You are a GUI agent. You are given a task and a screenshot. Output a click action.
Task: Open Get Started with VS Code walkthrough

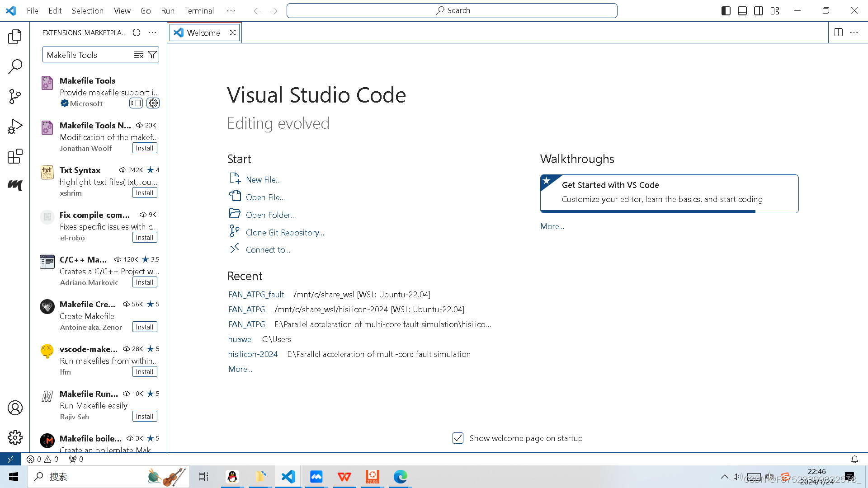point(669,193)
